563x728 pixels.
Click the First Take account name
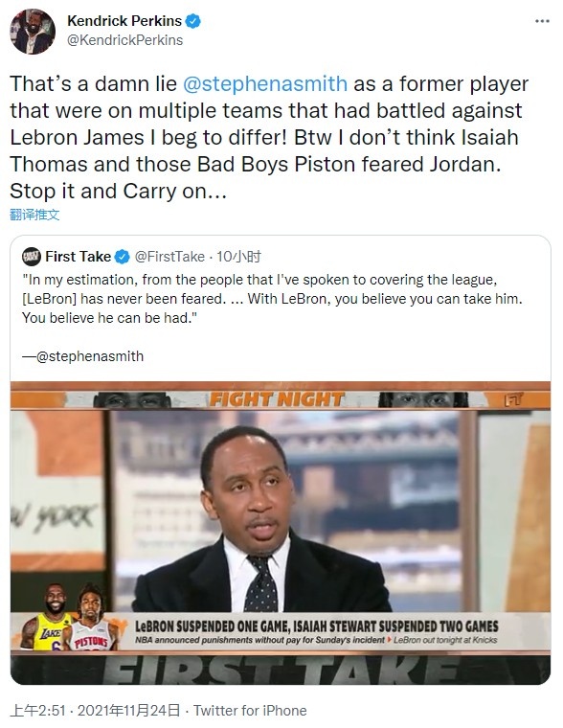78,257
